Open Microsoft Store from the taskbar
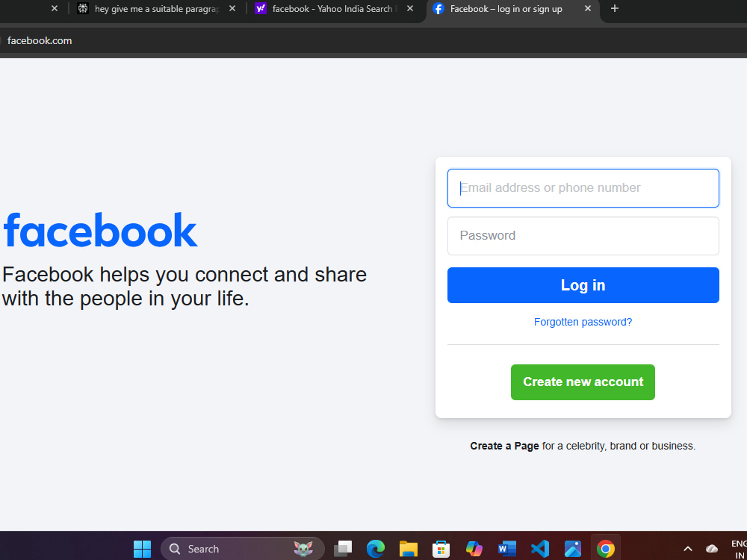The height and width of the screenshot is (560, 747). [x=441, y=549]
